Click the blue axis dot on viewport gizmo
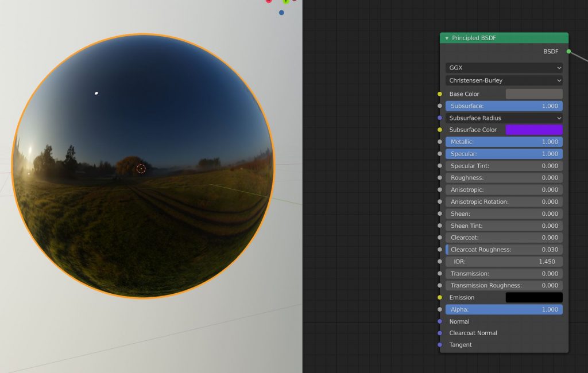This screenshot has width=588, height=373. [x=281, y=13]
